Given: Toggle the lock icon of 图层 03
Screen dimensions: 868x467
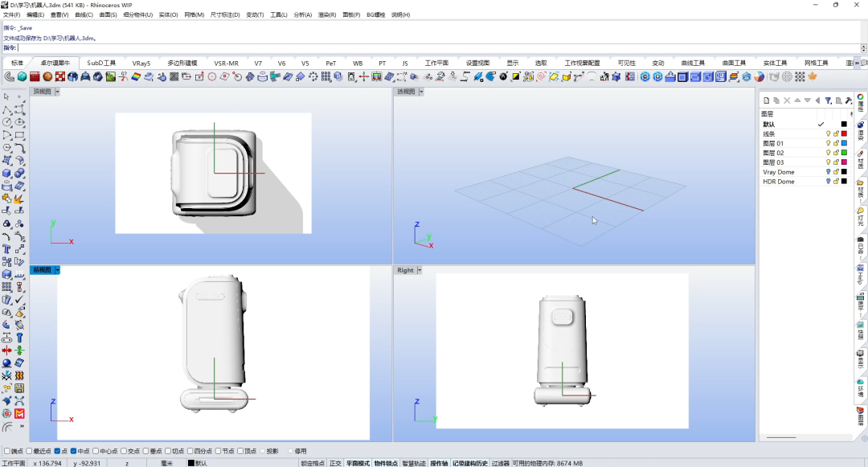Looking at the screenshot, I should [836, 162].
